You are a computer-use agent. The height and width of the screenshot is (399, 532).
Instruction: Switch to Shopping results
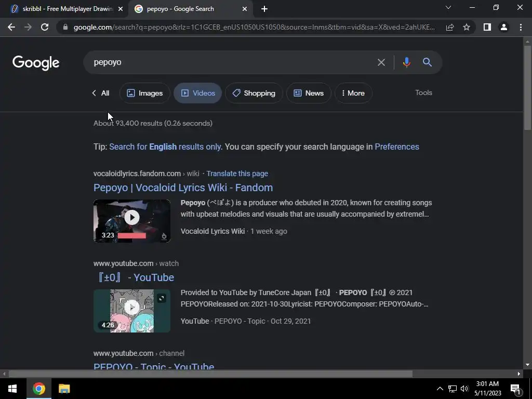point(254,93)
